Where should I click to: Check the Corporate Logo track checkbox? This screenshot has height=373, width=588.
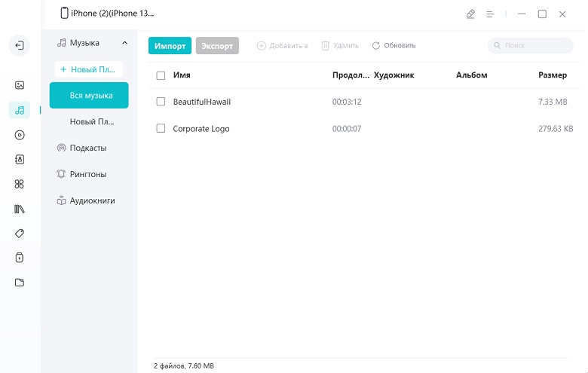pos(161,129)
